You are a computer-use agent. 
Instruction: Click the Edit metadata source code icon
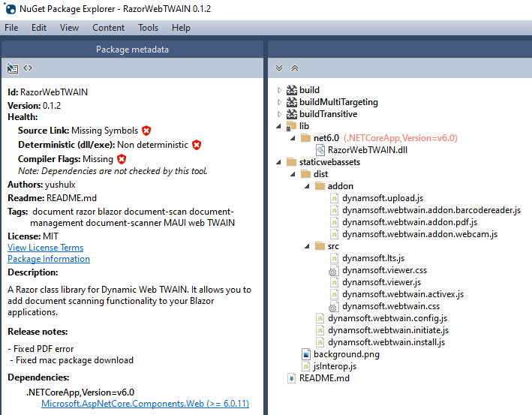click(28, 68)
